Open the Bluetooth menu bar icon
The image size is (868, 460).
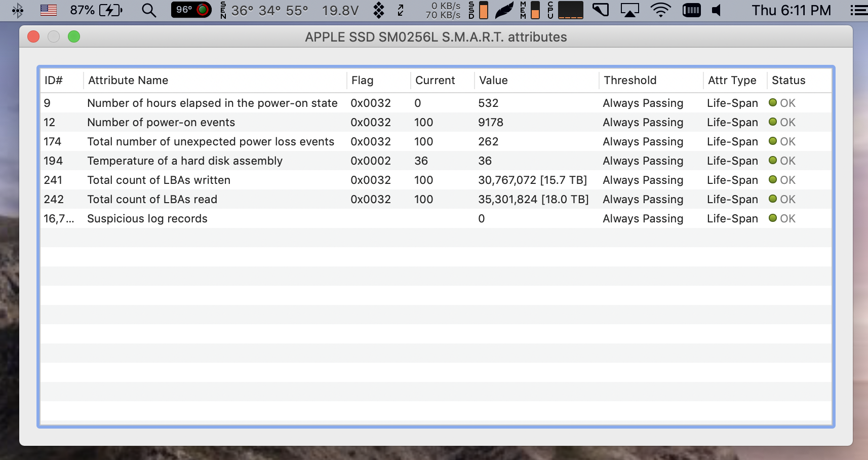pyautogui.click(x=18, y=10)
